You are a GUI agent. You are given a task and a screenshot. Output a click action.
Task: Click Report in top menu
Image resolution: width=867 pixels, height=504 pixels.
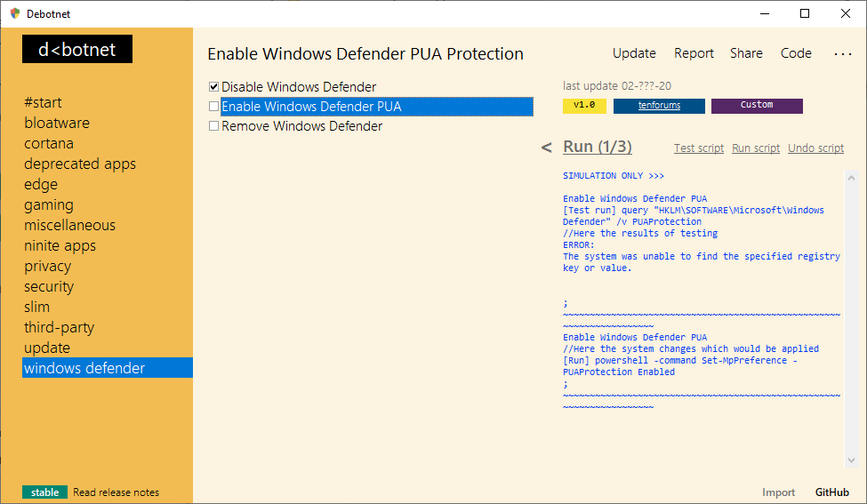(694, 53)
